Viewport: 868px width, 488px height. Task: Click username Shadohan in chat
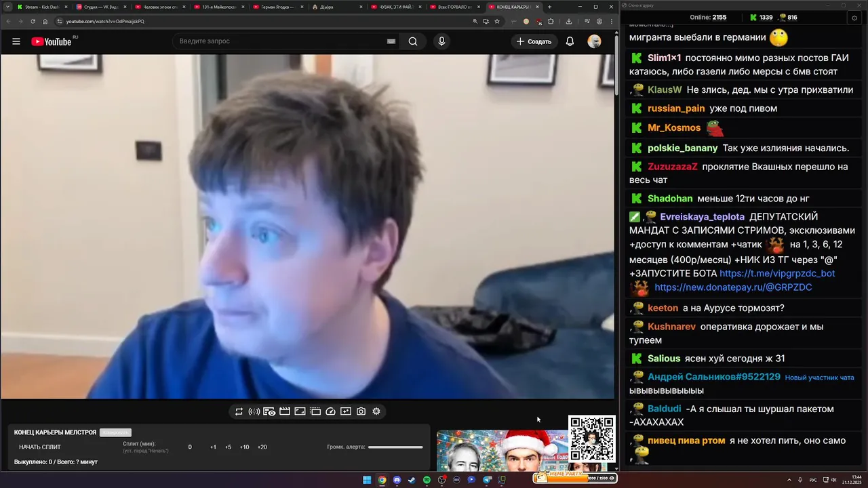[x=670, y=199]
